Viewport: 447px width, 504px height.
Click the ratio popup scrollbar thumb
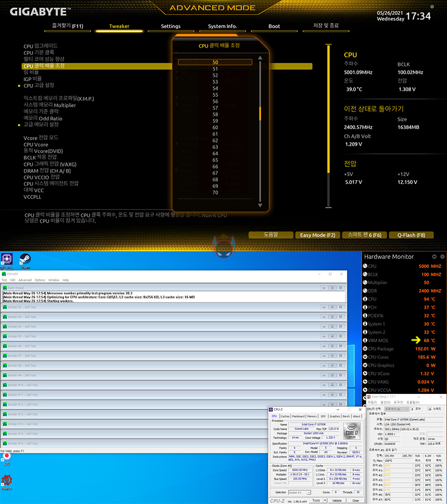pyautogui.click(x=260, y=113)
